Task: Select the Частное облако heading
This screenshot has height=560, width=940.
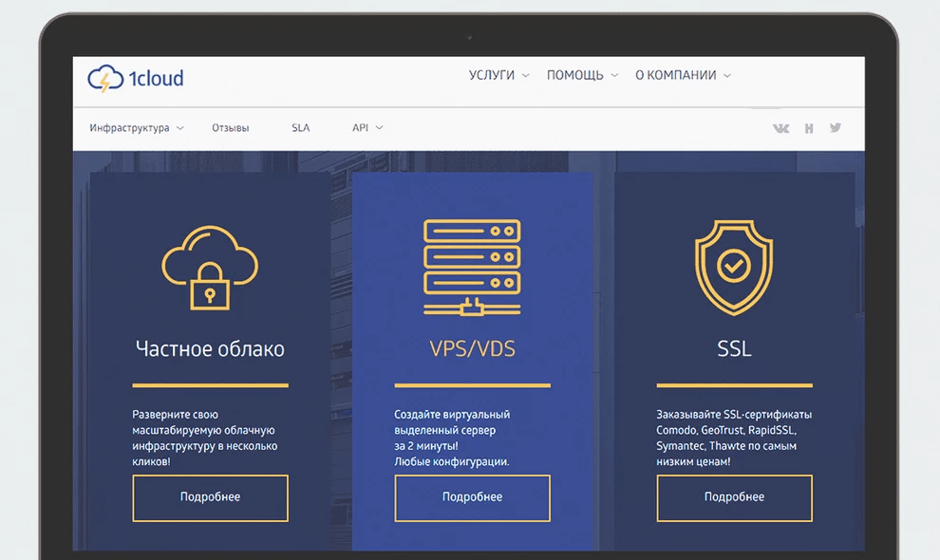Action: (210, 349)
